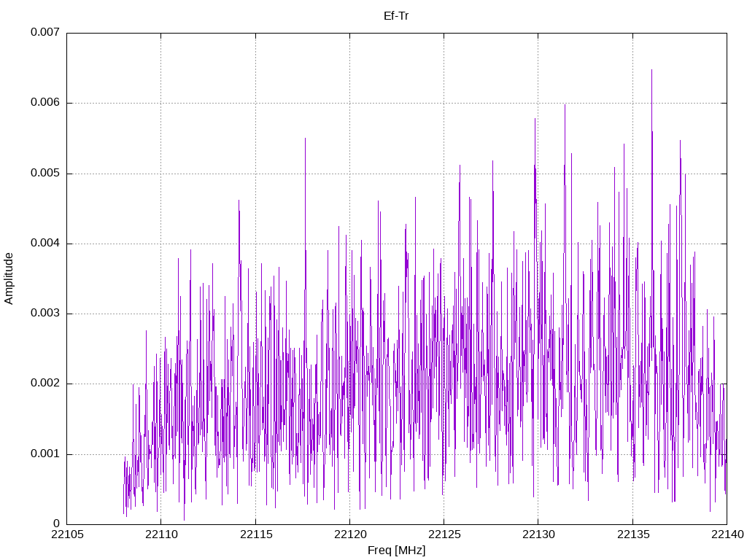Click the 22120 x-axis tick label
Screen dimensions: 747x560
tap(350, 534)
